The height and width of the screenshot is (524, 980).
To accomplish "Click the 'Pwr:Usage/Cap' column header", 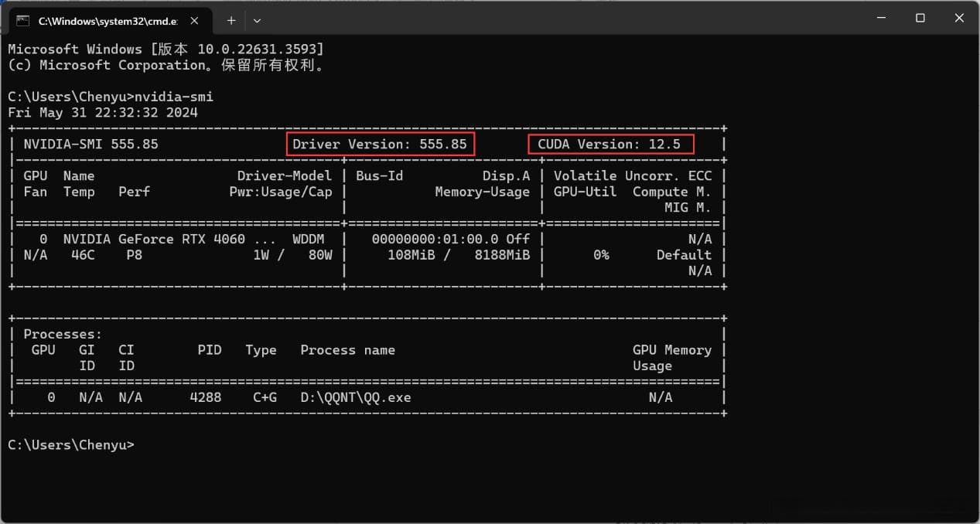I will coord(281,192).
